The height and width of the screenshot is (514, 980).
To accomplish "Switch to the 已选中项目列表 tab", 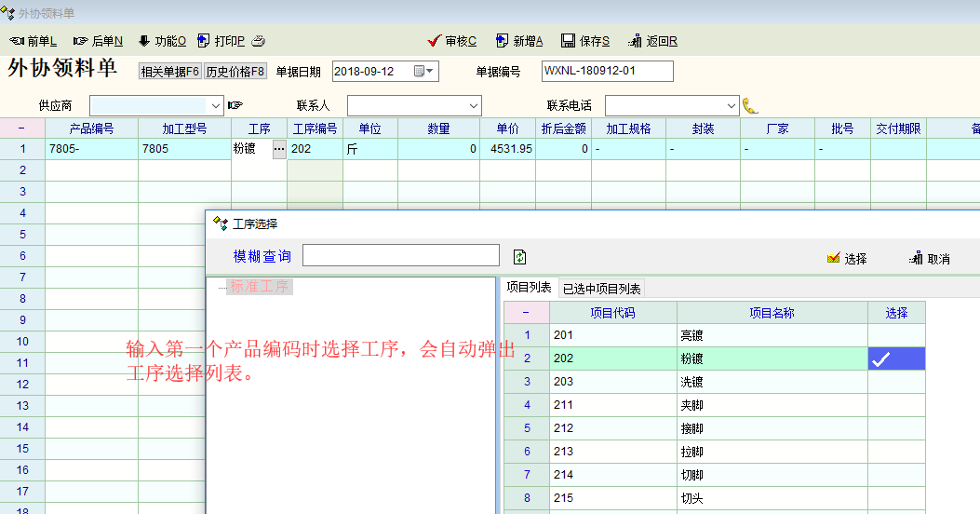I will coord(601,289).
